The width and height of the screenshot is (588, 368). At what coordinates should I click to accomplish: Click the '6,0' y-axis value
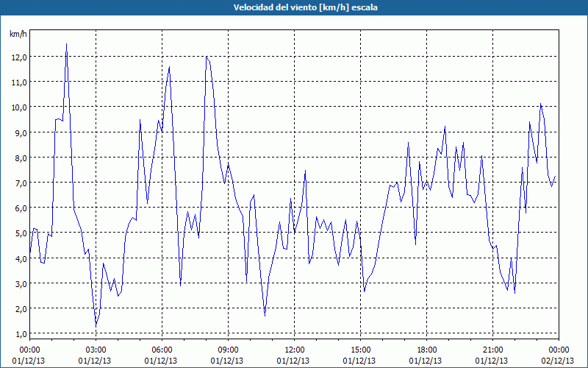tap(21, 208)
